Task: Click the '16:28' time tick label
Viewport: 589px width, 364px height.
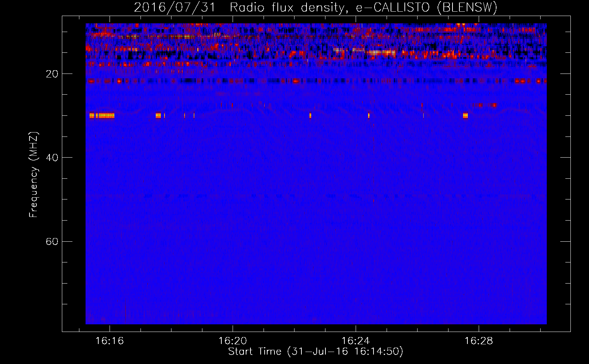Action: [x=479, y=341]
